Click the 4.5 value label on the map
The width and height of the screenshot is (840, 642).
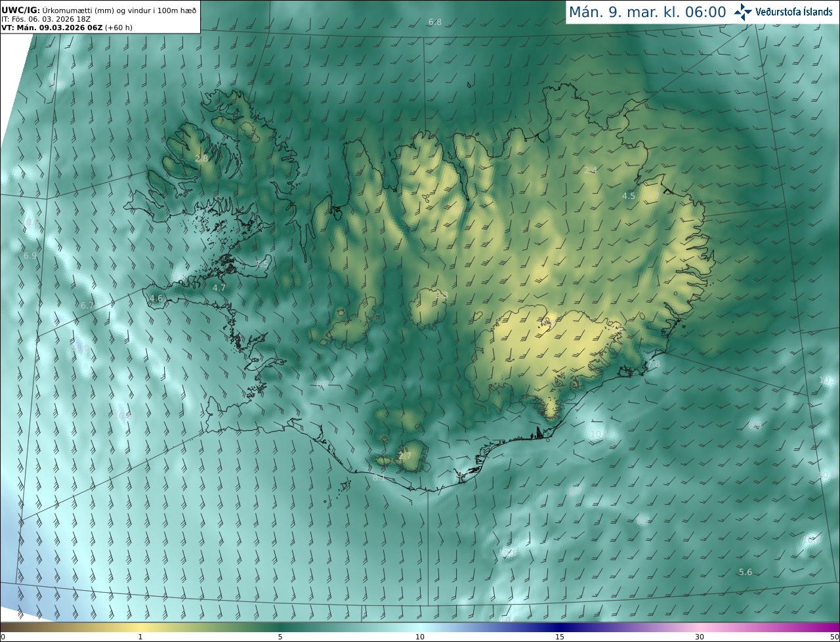[x=629, y=196]
